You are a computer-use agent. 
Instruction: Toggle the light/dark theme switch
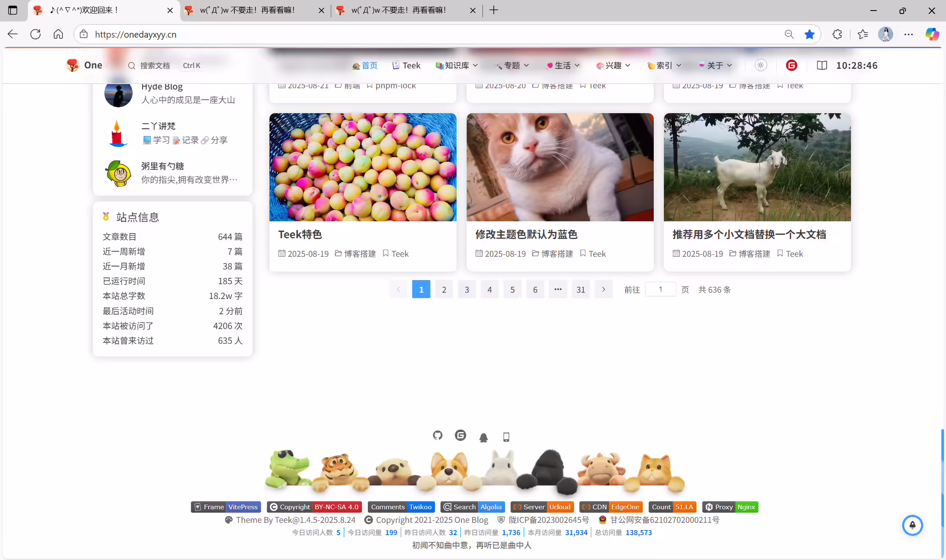tap(761, 65)
